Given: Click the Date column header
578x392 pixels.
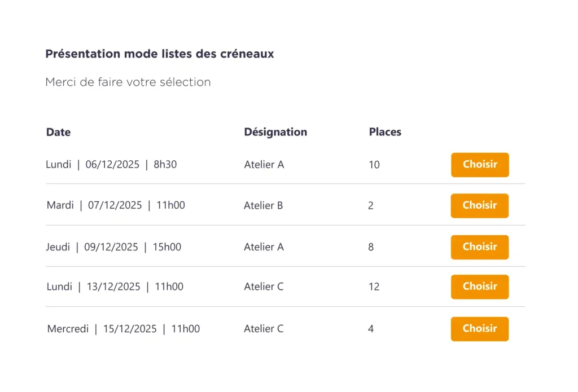Looking at the screenshot, I should (x=58, y=132).
